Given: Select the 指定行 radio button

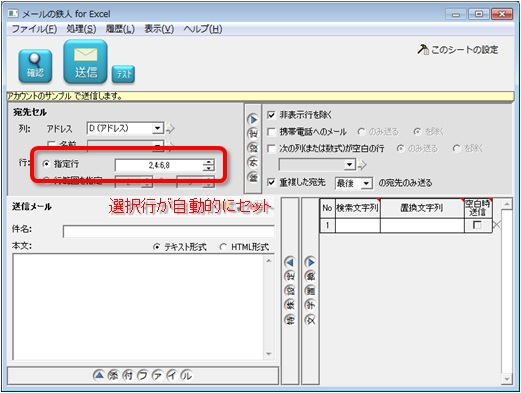Looking at the screenshot, I should pyautogui.click(x=46, y=164).
